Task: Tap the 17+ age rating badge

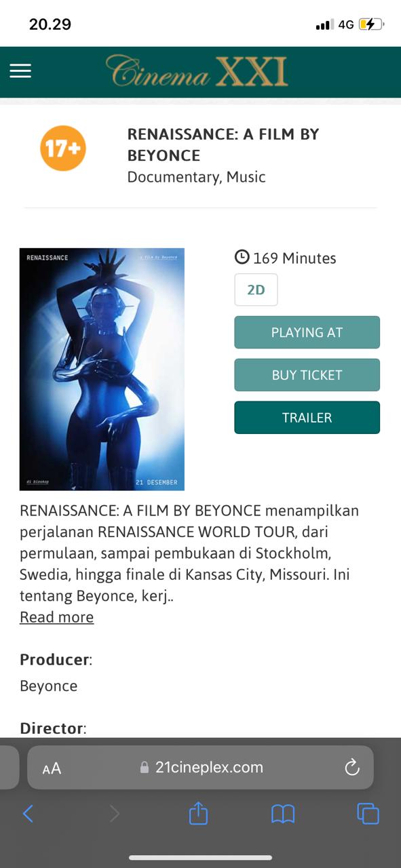Action: [x=63, y=148]
